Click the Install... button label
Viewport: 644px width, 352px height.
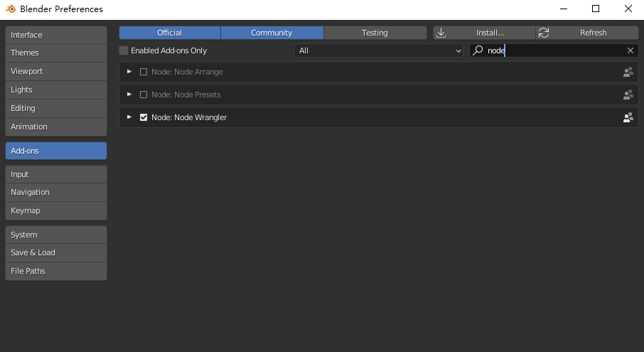(490, 33)
